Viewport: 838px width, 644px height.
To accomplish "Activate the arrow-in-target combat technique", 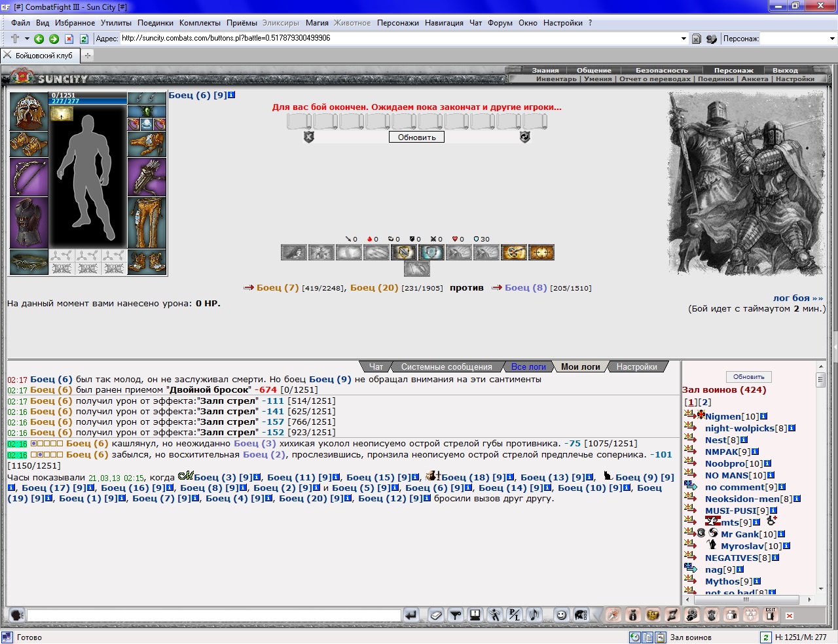I will pyautogui.click(x=514, y=252).
